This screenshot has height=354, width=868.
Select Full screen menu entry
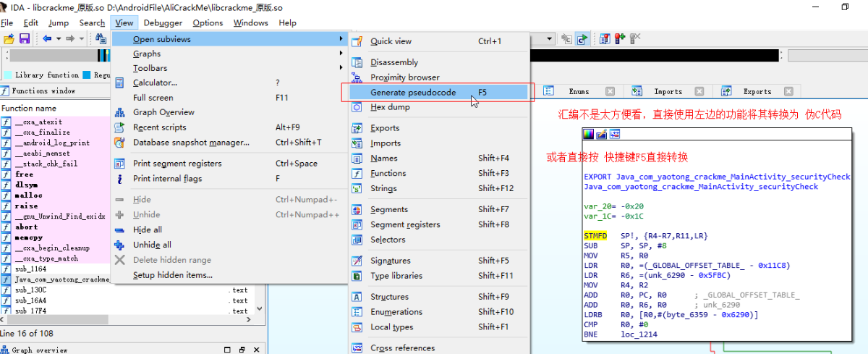[x=229, y=97]
